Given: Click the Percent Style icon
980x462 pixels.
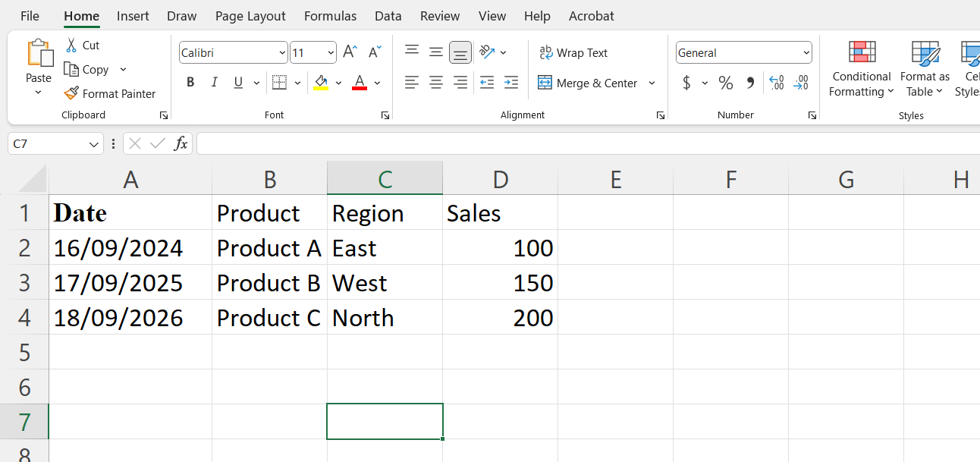Looking at the screenshot, I should point(726,83).
